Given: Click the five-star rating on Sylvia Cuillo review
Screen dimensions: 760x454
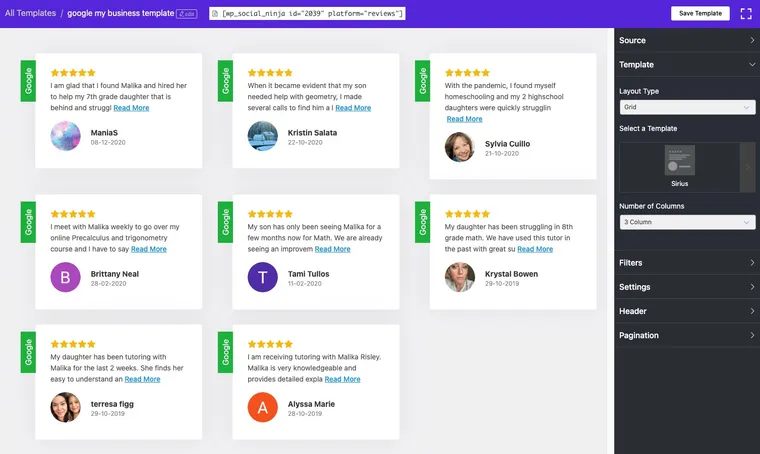Looking at the screenshot, I should pos(468,73).
